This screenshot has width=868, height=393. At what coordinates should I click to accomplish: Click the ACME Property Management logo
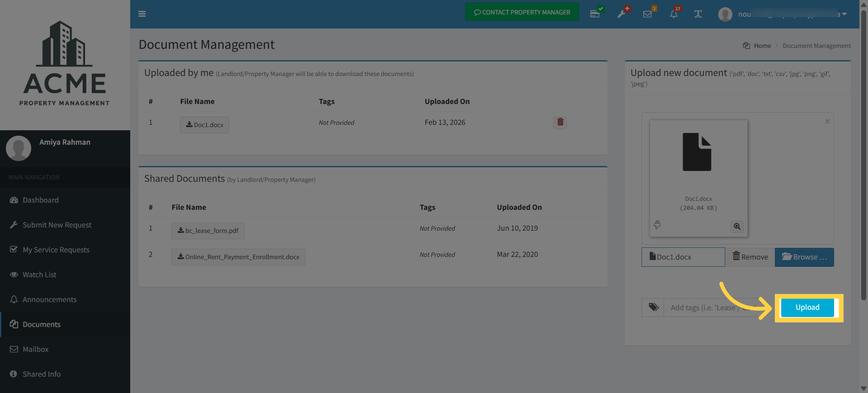65,63
